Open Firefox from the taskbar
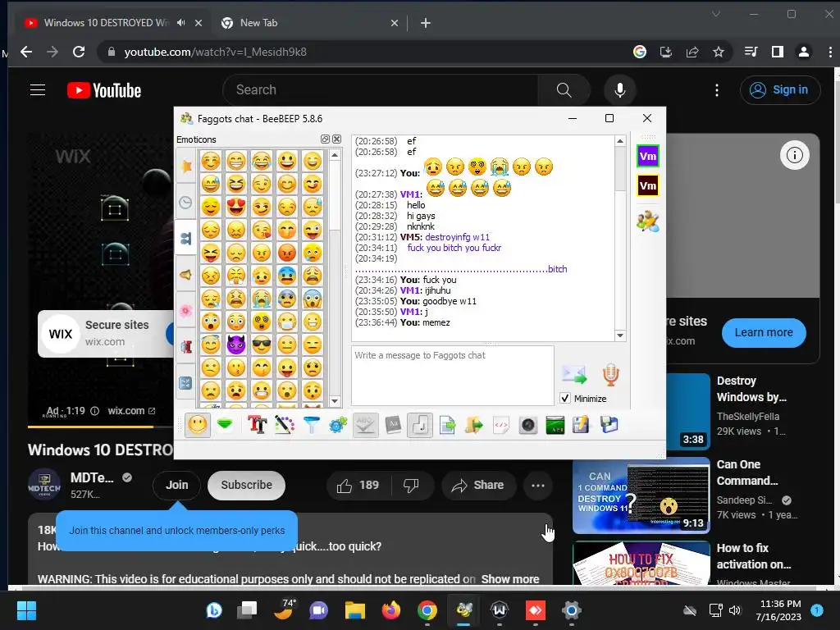The image size is (840, 630). pos(391,610)
